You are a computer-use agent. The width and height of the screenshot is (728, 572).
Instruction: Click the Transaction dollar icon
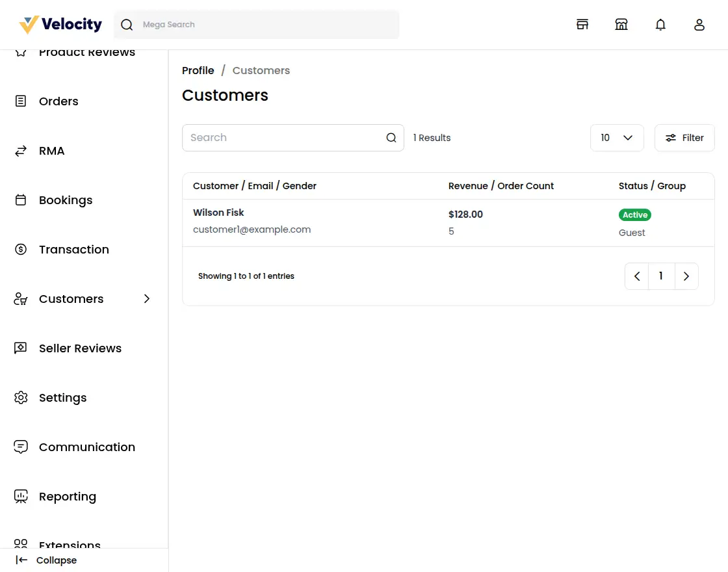click(21, 250)
